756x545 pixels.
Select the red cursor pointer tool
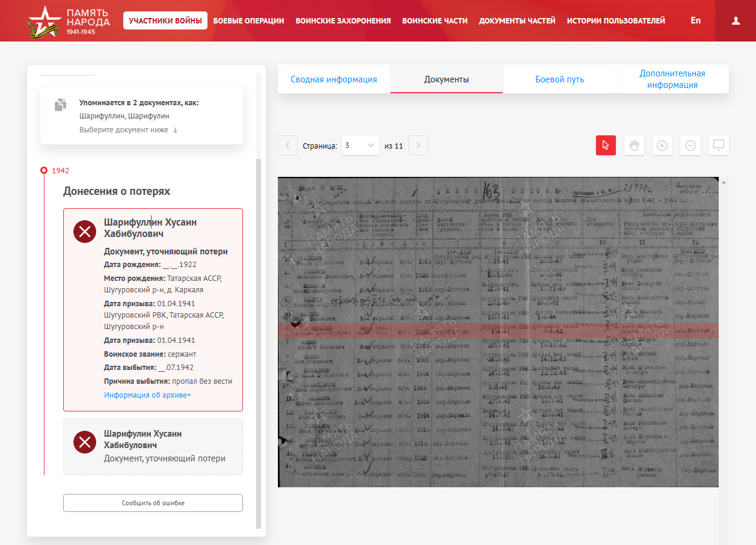click(606, 146)
